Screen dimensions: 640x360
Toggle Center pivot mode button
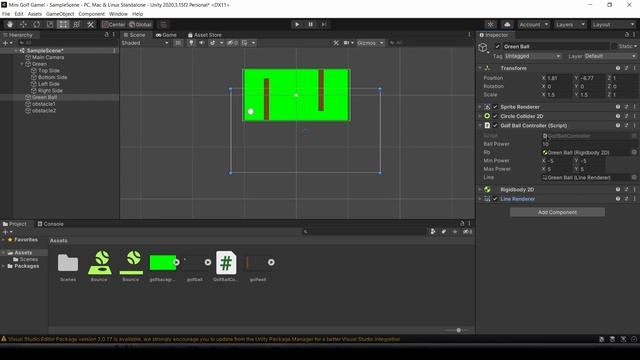(x=114, y=24)
